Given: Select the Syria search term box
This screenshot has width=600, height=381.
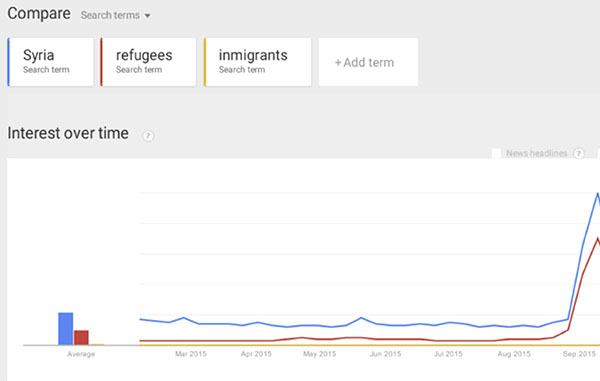Looking at the screenshot, I should pyautogui.click(x=51, y=62).
